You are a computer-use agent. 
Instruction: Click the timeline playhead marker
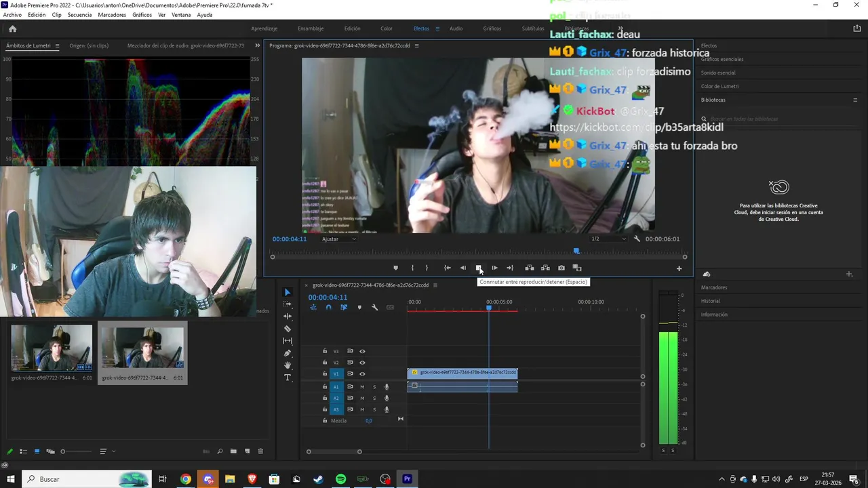tap(489, 308)
